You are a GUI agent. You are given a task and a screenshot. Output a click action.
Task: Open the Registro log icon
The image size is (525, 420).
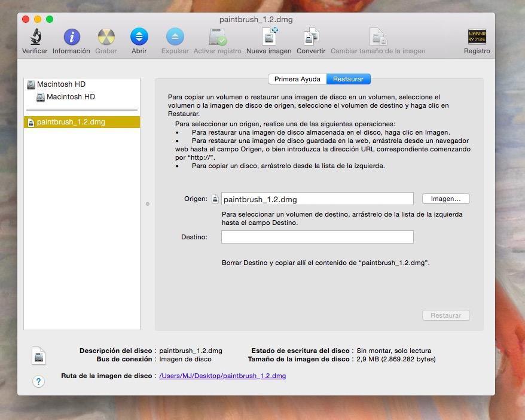(477, 37)
